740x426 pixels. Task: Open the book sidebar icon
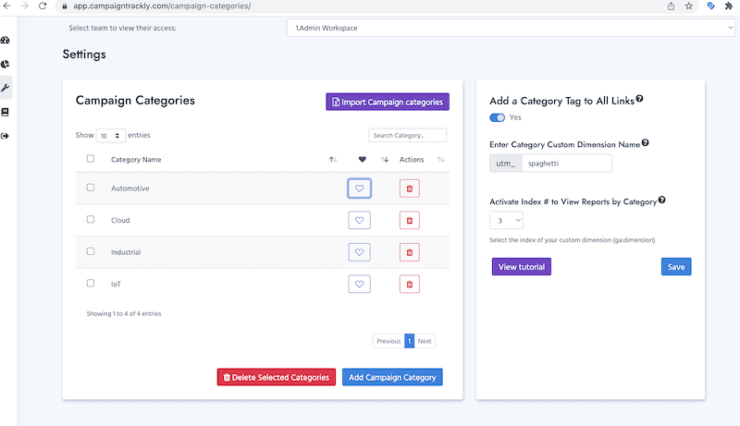pos(5,112)
